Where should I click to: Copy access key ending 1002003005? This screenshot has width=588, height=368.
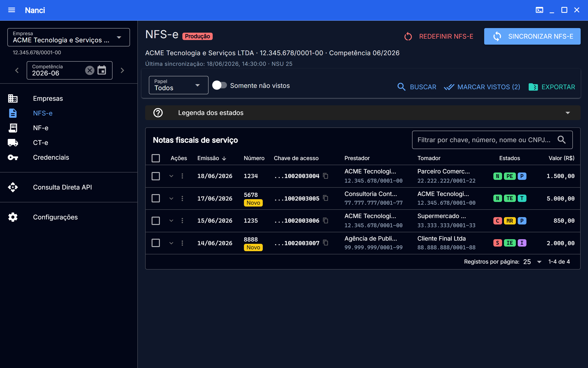(x=326, y=198)
